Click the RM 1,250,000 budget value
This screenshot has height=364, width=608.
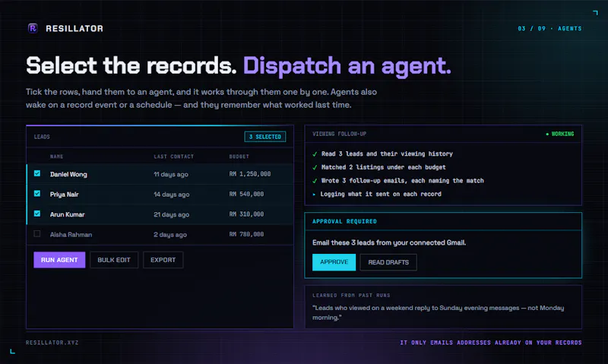pyautogui.click(x=250, y=174)
